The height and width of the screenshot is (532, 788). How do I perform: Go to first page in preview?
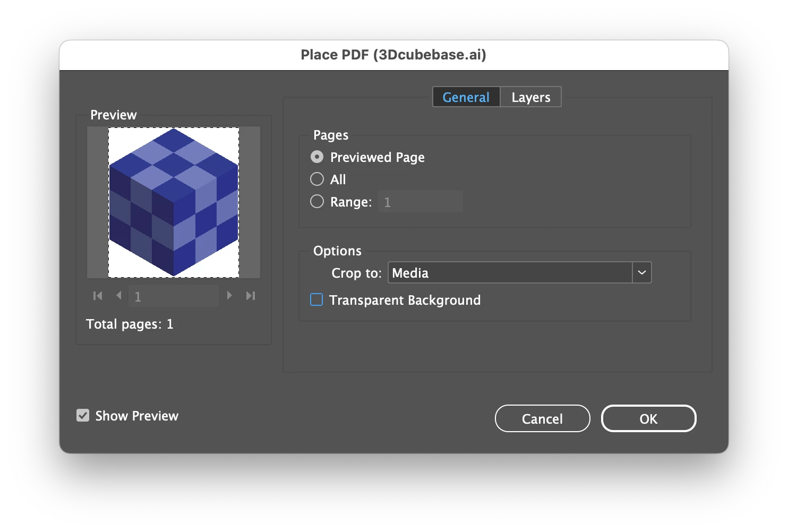point(98,296)
